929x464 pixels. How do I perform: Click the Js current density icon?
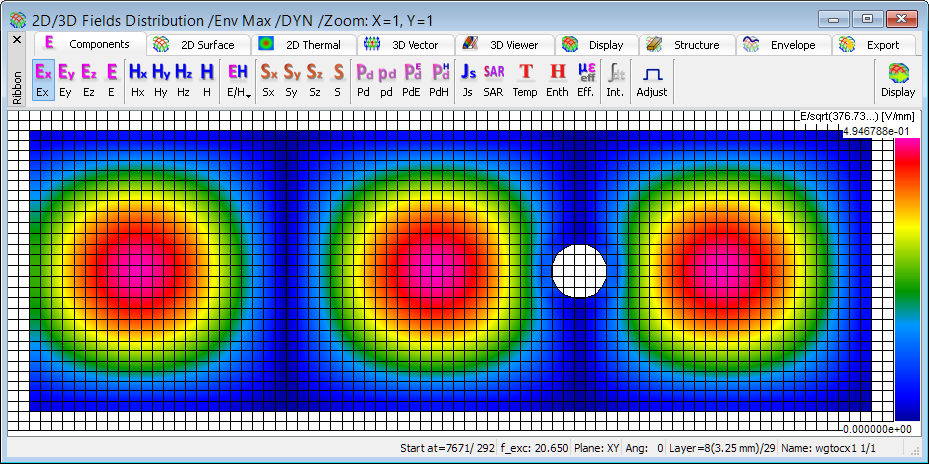pyautogui.click(x=468, y=80)
